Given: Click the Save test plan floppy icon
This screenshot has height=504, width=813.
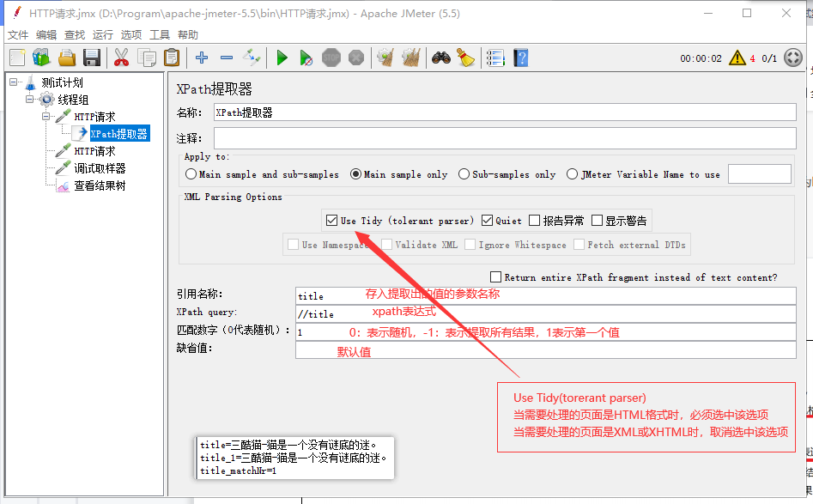Looking at the screenshot, I should 92,58.
